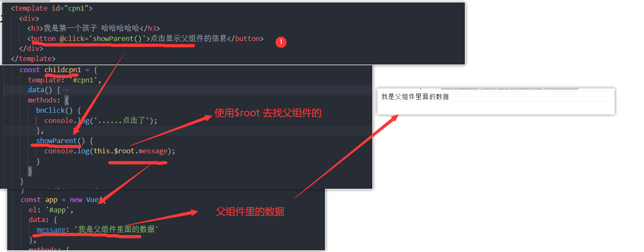This screenshot has width=644, height=252.
Task: Click 'new Vue' in app declaration
Action: click(x=84, y=199)
